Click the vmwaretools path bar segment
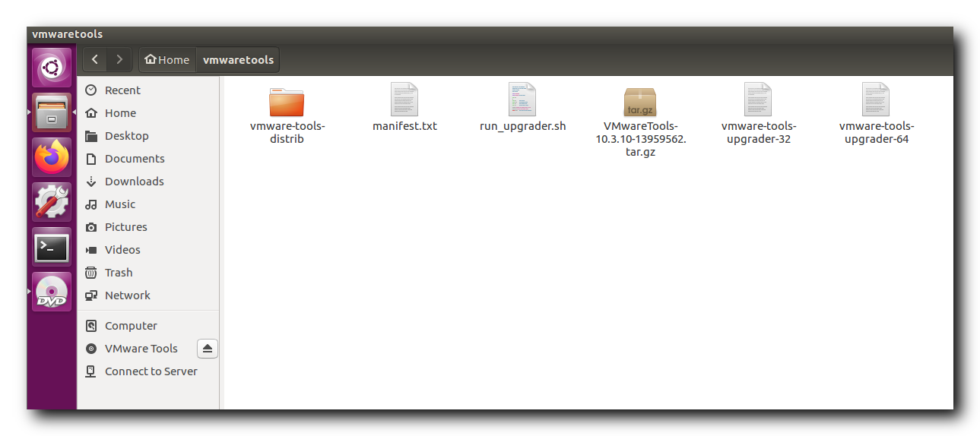 238,59
